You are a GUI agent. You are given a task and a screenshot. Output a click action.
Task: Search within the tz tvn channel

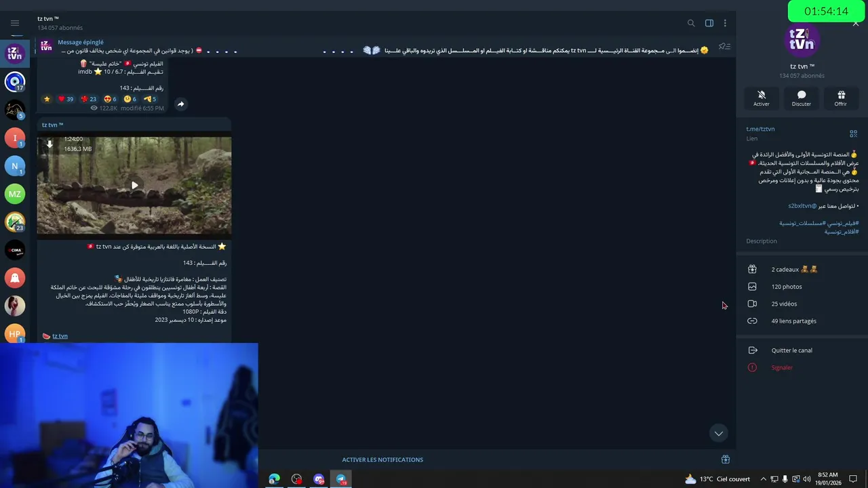691,23
